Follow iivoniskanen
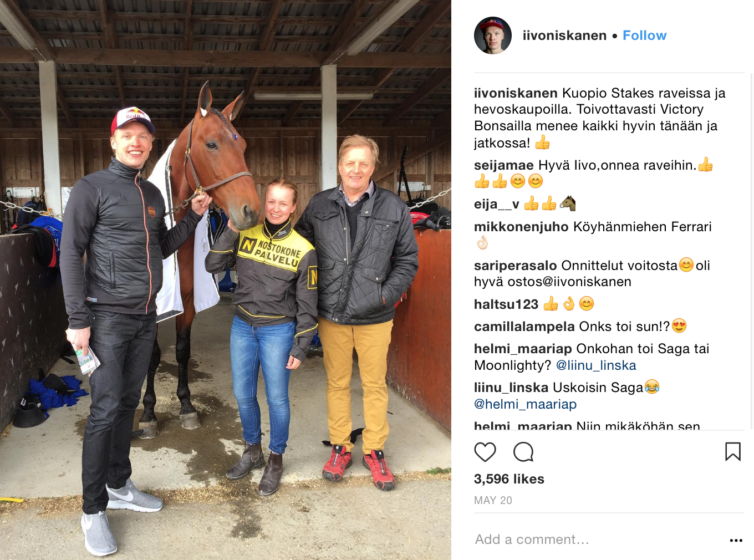Image resolution: width=754 pixels, height=560 pixels. [x=644, y=35]
